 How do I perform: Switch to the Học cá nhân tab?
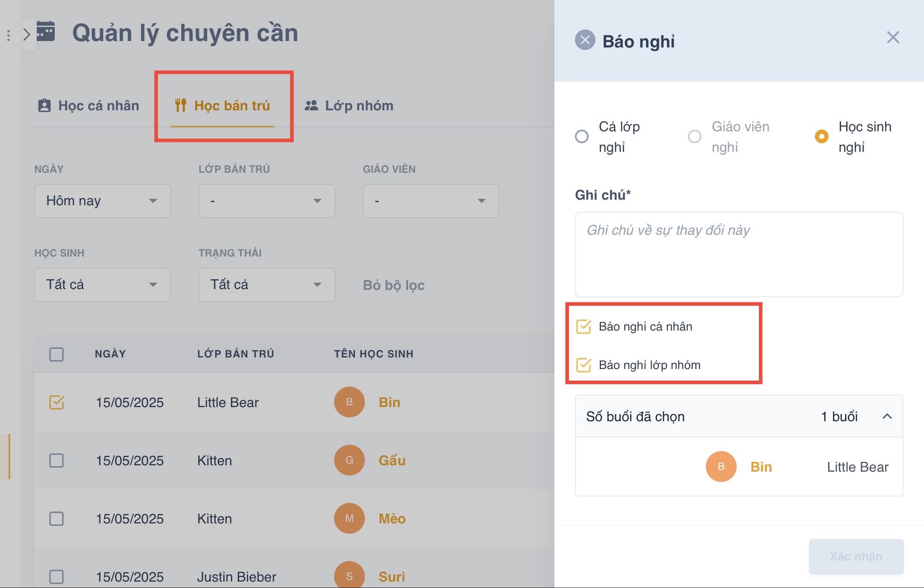coord(89,106)
